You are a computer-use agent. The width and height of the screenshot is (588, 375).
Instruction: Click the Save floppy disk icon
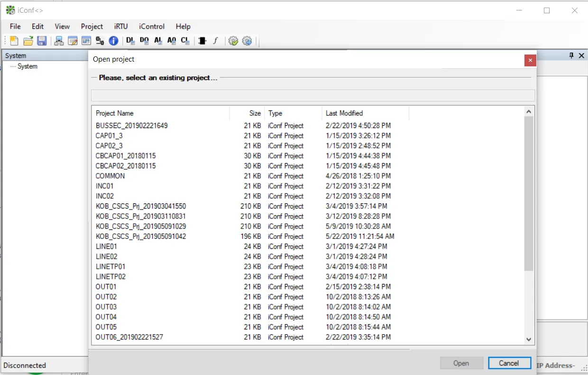pyautogui.click(x=42, y=41)
